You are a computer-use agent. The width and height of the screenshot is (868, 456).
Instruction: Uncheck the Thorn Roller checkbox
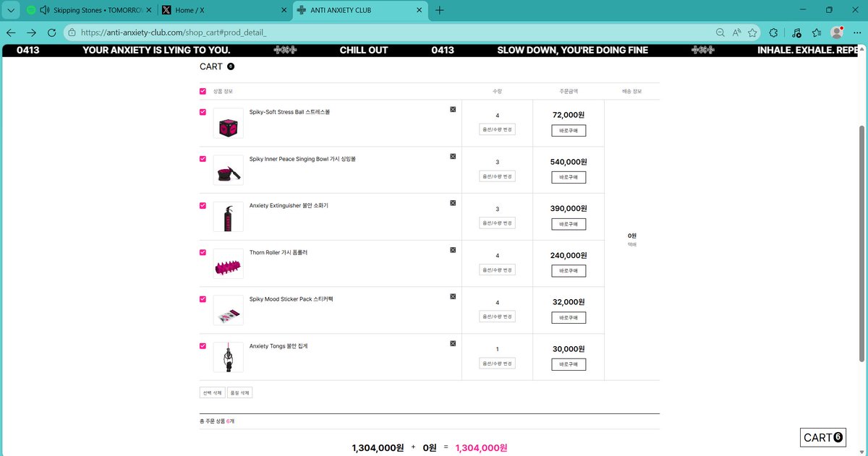[x=203, y=252]
